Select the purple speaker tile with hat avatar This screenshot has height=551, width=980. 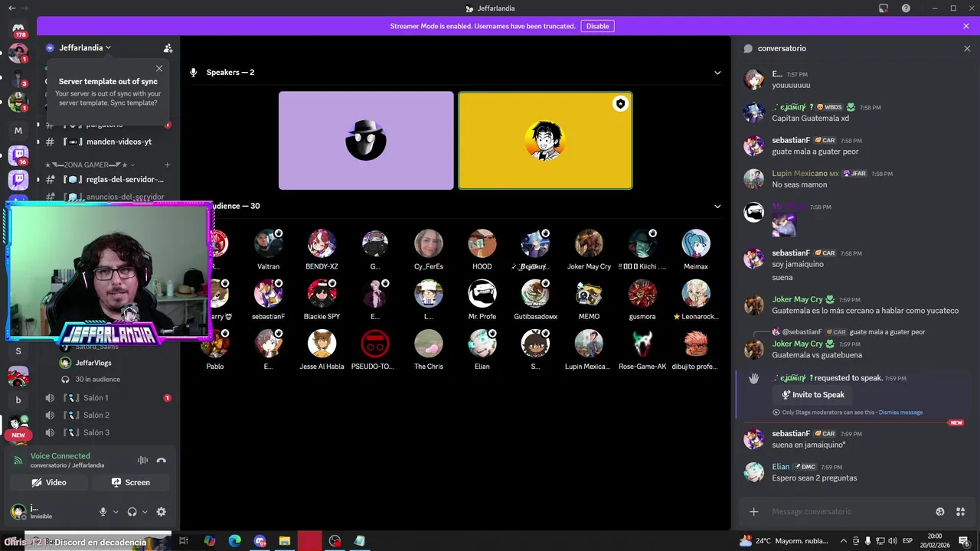pos(366,141)
